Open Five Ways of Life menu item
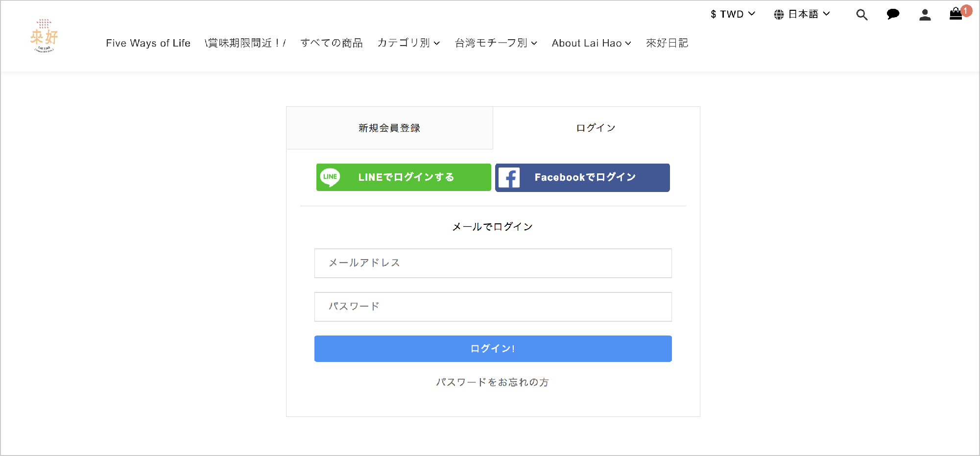The height and width of the screenshot is (456, 980). [148, 43]
